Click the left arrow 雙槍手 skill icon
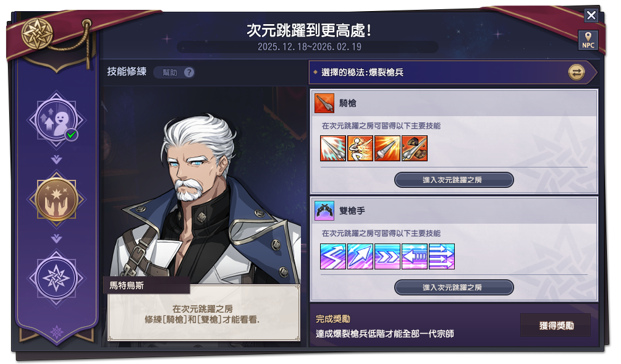Viewport: 621px width, 364px height. click(x=414, y=256)
